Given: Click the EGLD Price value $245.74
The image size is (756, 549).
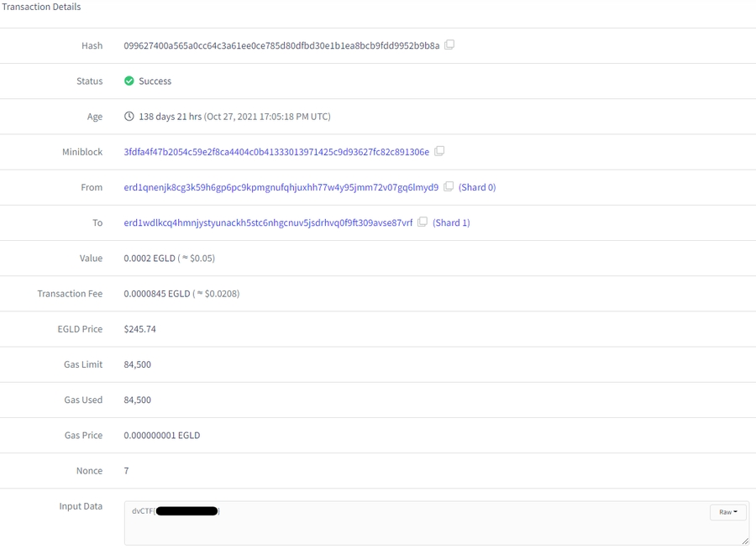Looking at the screenshot, I should [x=139, y=329].
